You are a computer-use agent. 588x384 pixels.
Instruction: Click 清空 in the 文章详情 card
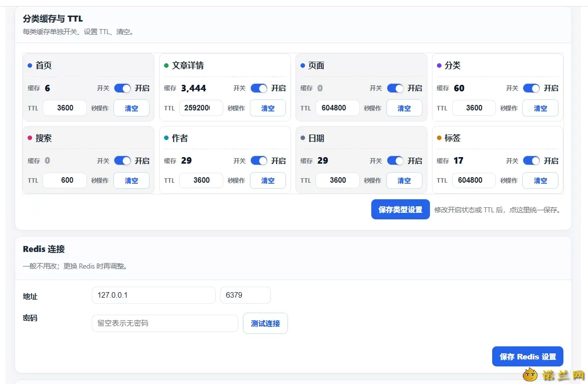(x=268, y=108)
